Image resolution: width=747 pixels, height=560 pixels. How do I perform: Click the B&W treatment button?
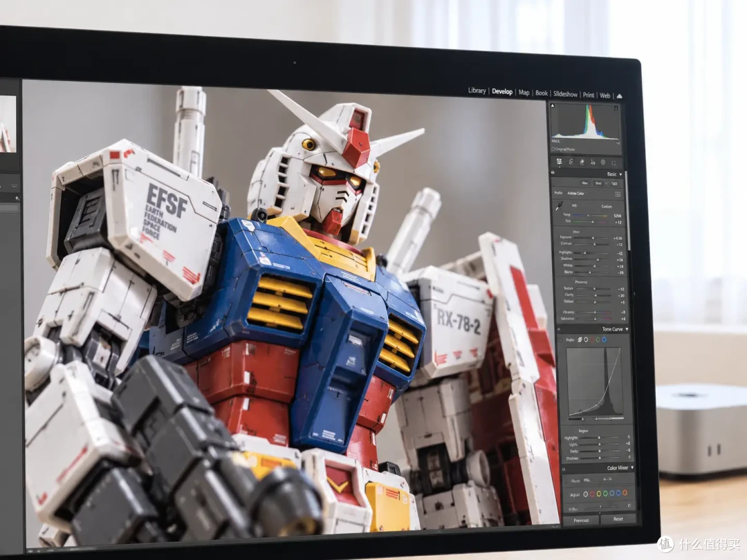598,183
